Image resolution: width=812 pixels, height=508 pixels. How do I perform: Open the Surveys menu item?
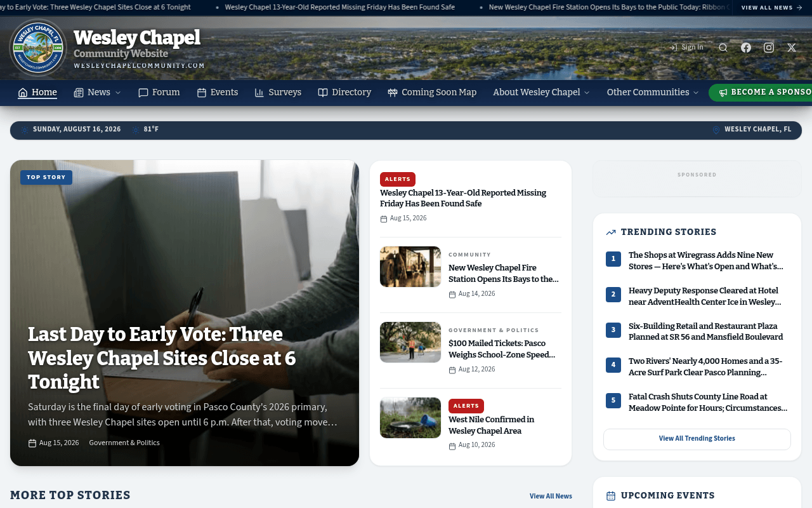click(x=278, y=93)
